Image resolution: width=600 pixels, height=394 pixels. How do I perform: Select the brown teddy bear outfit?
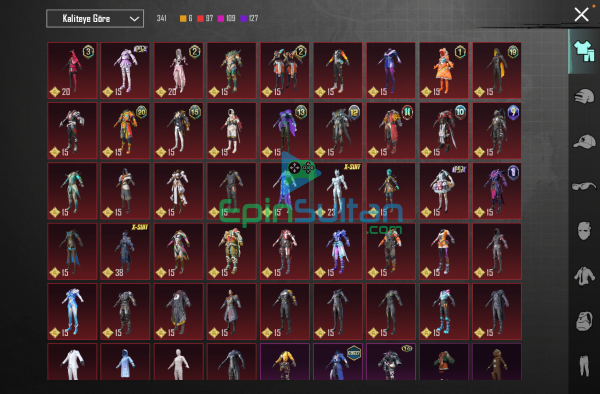coord(497,361)
